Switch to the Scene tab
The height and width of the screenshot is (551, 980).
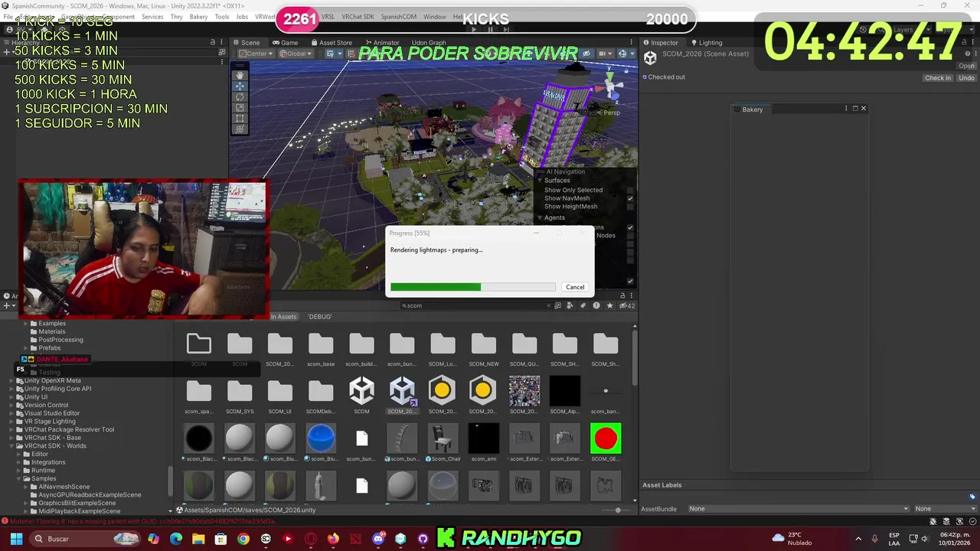(x=246, y=43)
